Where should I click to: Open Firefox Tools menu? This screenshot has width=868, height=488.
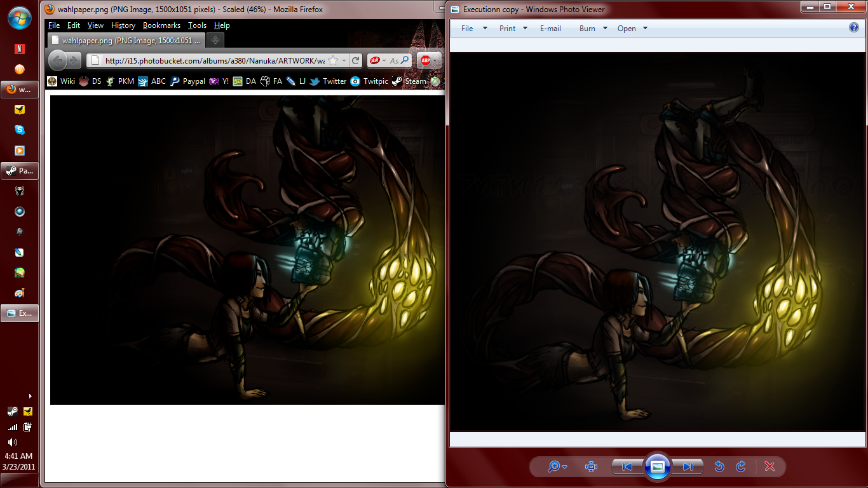point(198,25)
